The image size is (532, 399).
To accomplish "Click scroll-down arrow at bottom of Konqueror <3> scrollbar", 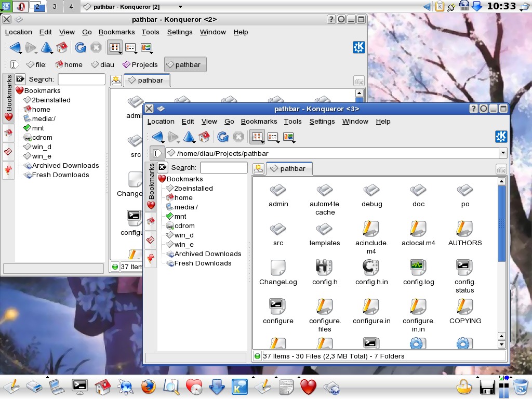I will (x=501, y=344).
